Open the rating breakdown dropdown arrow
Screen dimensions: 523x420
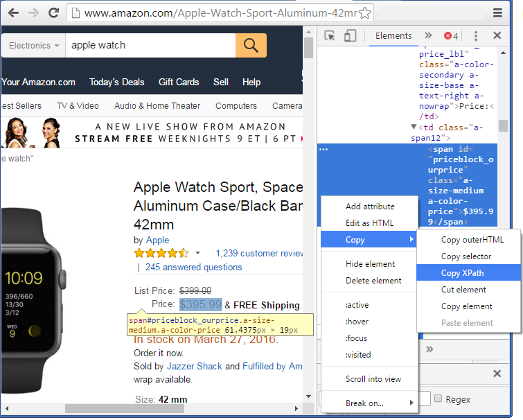point(198,253)
